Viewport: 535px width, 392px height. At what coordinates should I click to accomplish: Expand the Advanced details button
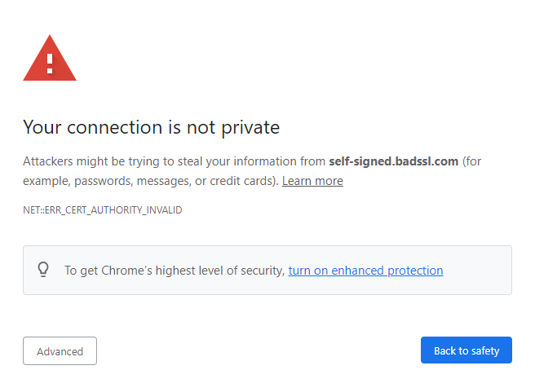60,351
